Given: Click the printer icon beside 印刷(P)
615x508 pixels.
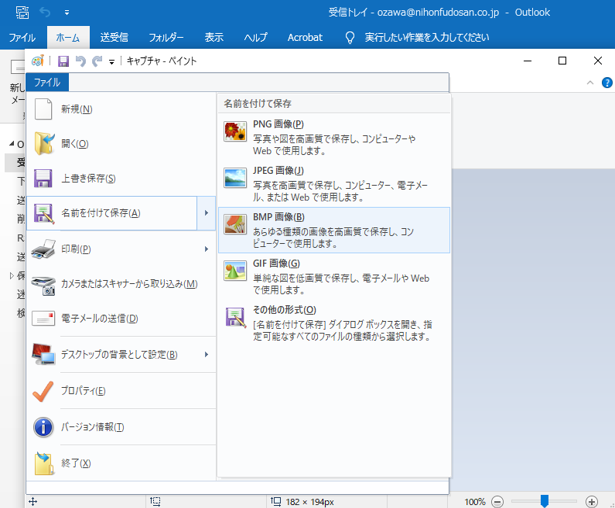Looking at the screenshot, I should [44, 249].
